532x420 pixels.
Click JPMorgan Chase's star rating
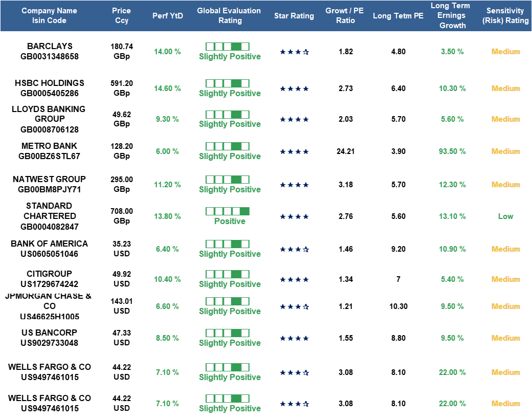294,307
